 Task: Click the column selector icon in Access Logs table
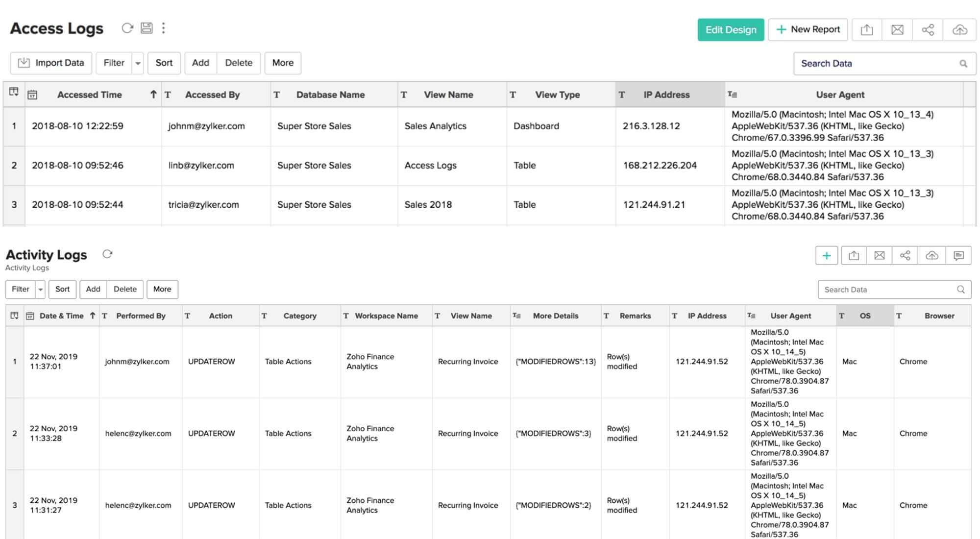(14, 92)
